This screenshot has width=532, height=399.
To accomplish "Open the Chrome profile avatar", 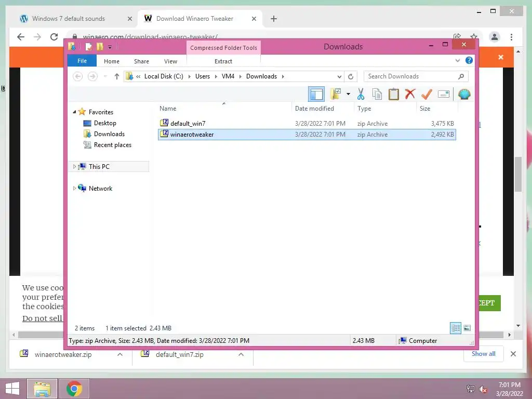I will pyautogui.click(x=495, y=37).
